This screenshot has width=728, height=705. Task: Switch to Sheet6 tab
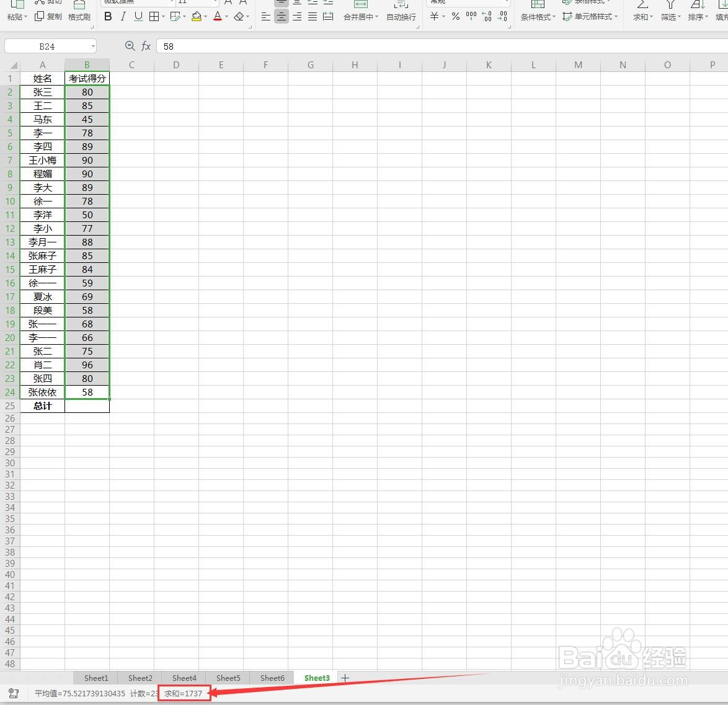pyautogui.click(x=273, y=678)
